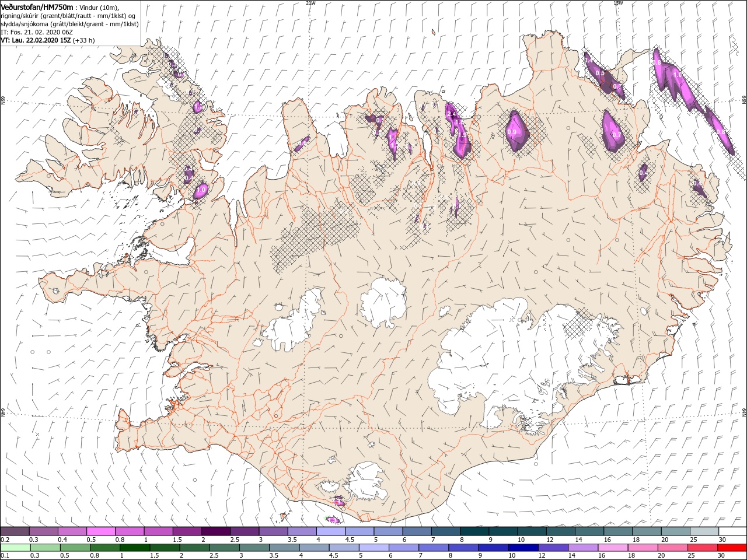Pick the rain legend swatch between 4 and 4.5
This screenshot has height=560, width=747.
click(315, 547)
